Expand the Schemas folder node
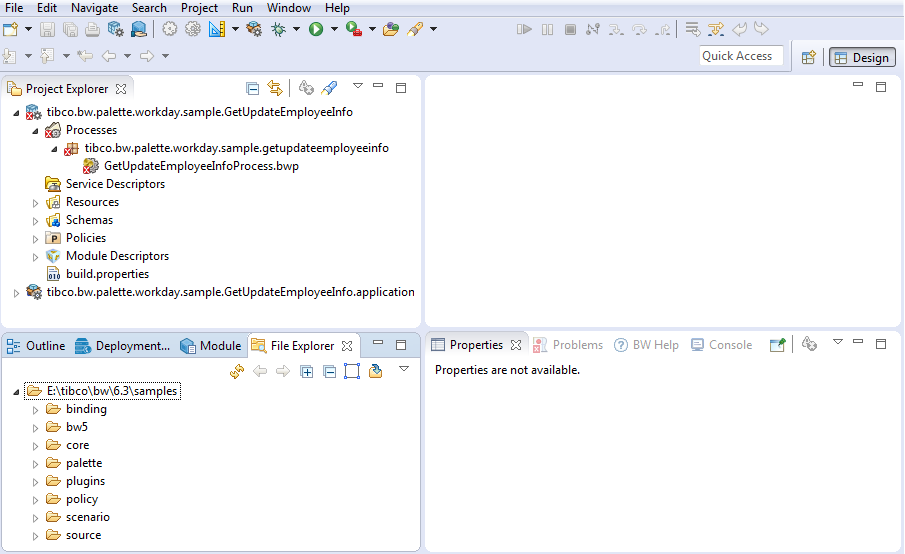 (x=35, y=221)
